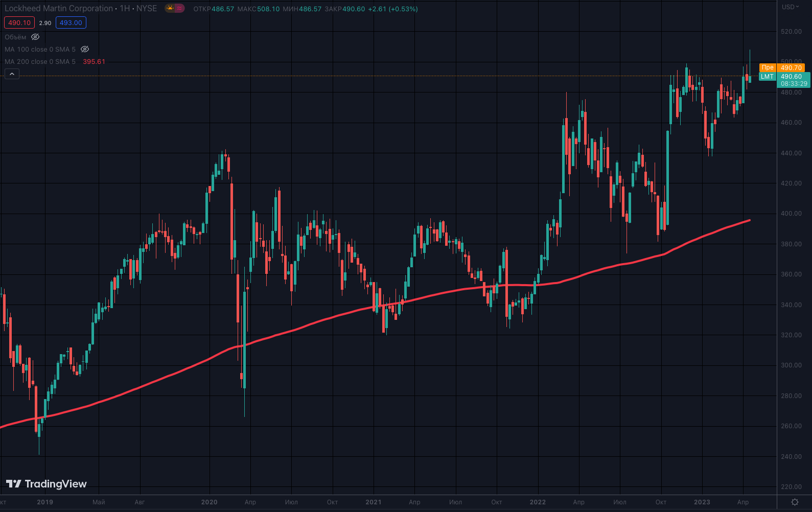Click the MA 200 value 395.61
The image size is (812, 512).
(94, 61)
